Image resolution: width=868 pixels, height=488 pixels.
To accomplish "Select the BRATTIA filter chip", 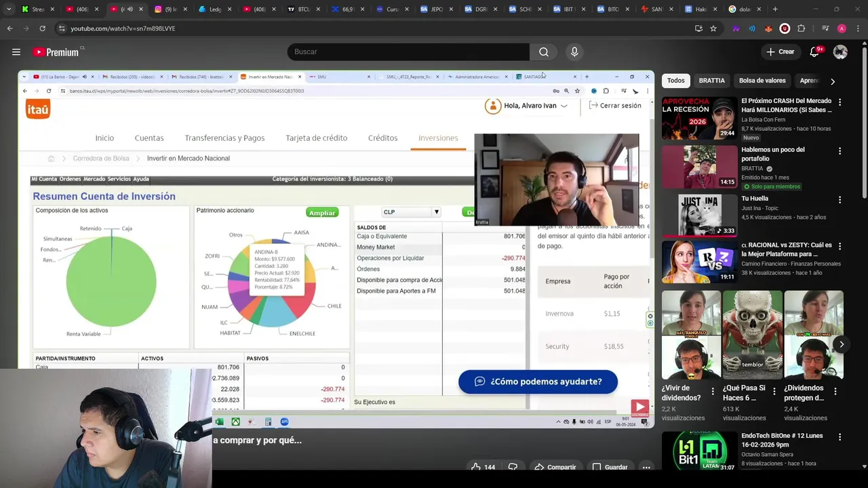I will pos(712,81).
